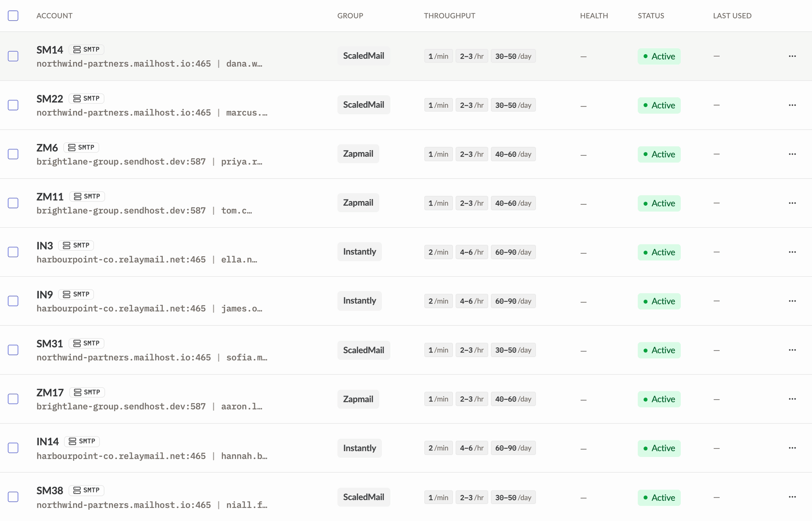Click the Active status badge for IN9
Screen dimensions: 812x521
click(659, 301)
